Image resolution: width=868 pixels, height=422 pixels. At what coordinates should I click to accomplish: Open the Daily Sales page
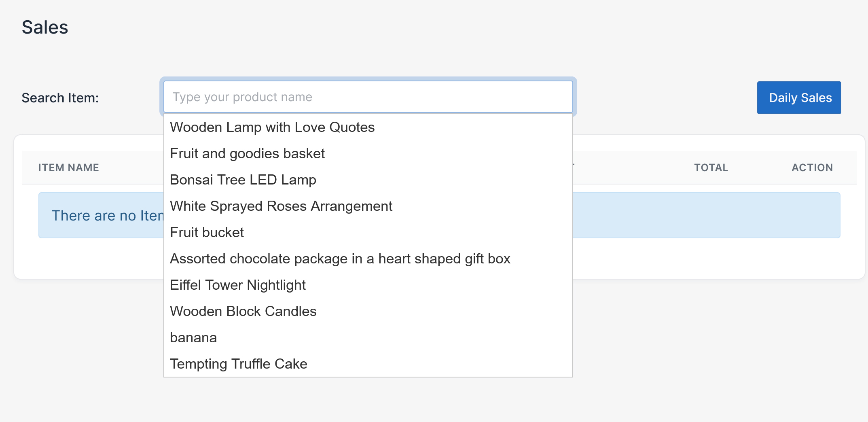(x=799, y=98)
